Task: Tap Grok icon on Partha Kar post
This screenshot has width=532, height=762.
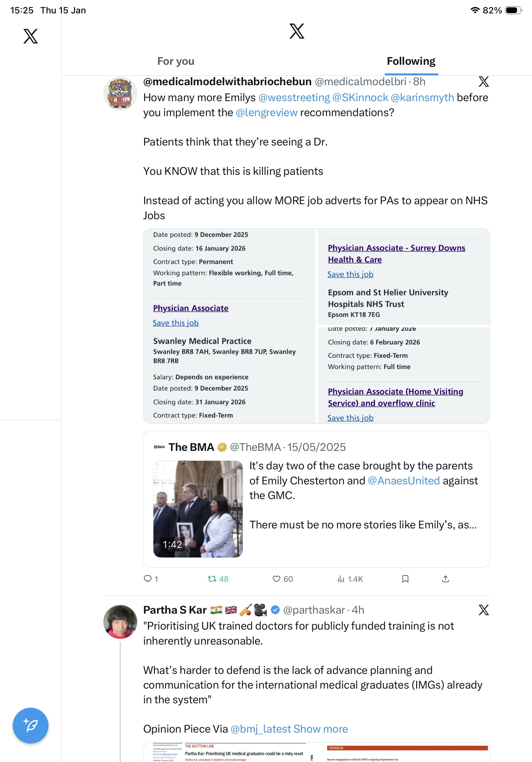Action: coord(484,610)
